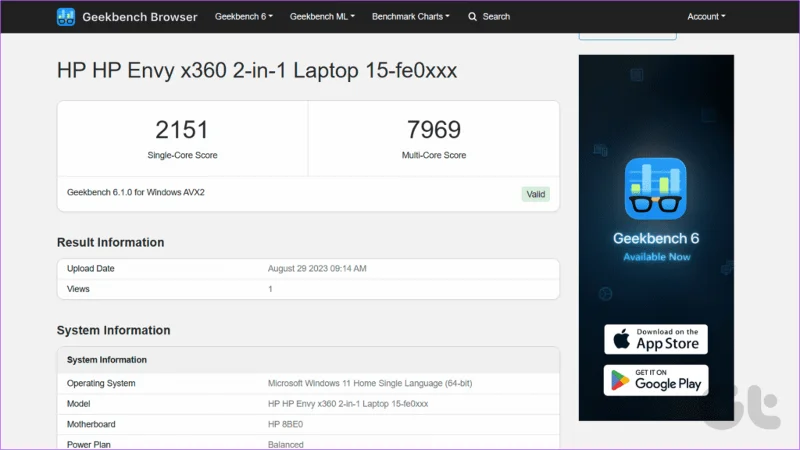The width and height of the screenshot is (800, 450).
Task: Click Download on the App Store badge
Action: (x=656, y=339)
